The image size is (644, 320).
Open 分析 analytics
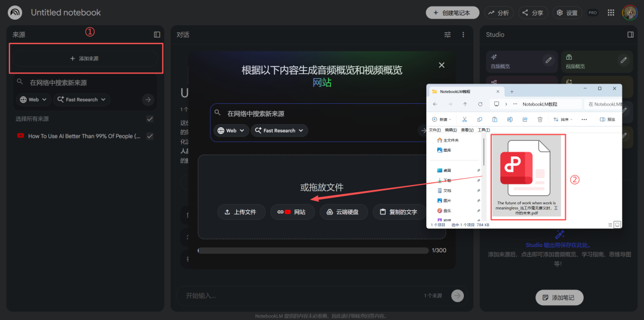click(499, 13)
